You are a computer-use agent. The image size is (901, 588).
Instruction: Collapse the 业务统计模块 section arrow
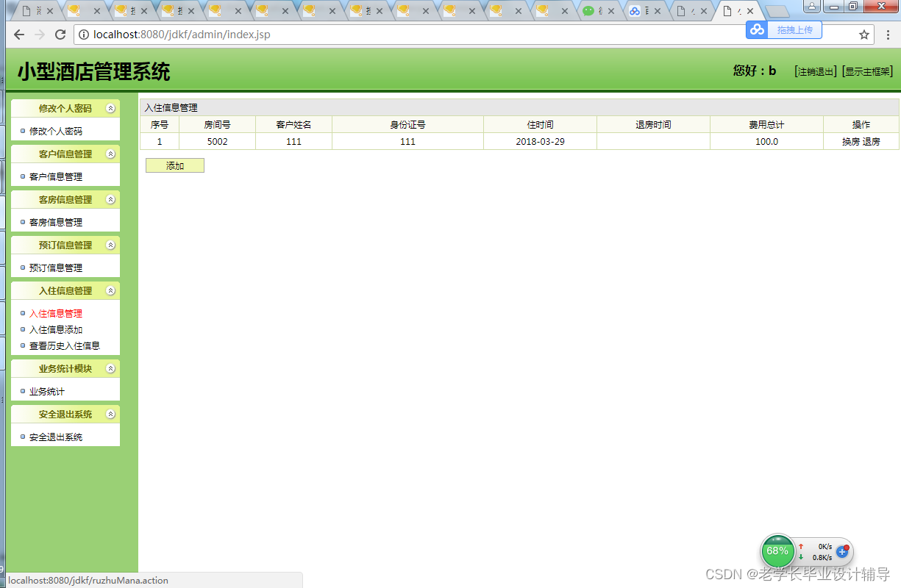point(111,368)
